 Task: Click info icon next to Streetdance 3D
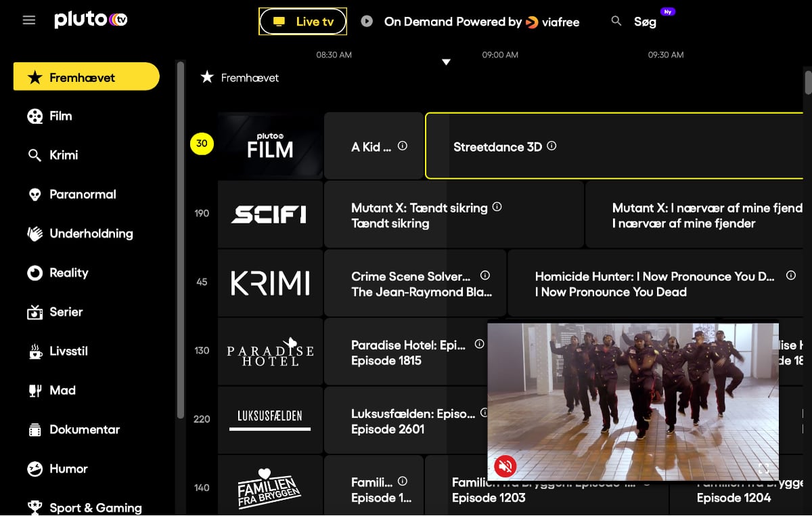(x=551, y=146)
